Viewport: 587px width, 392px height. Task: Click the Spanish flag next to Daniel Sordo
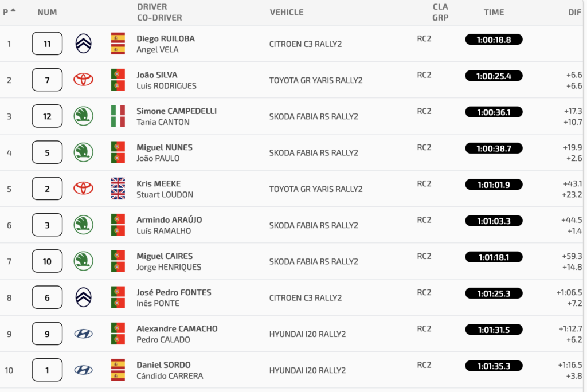point(118,370)
